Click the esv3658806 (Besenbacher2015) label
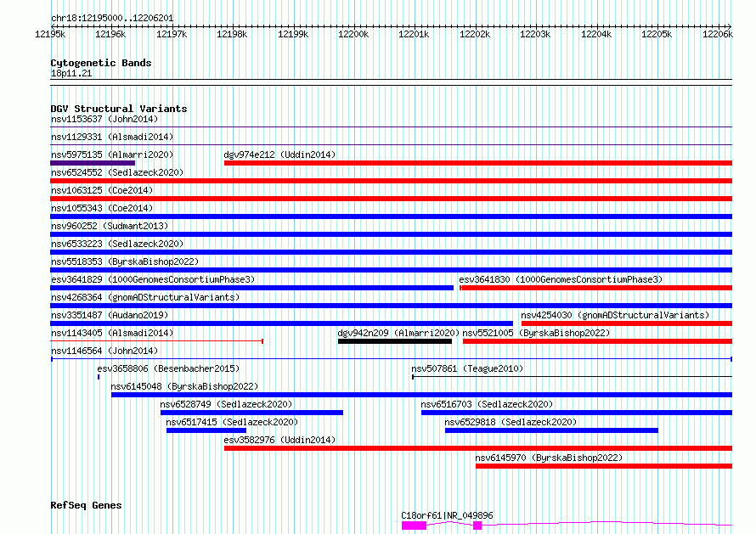 click(168, 368)
